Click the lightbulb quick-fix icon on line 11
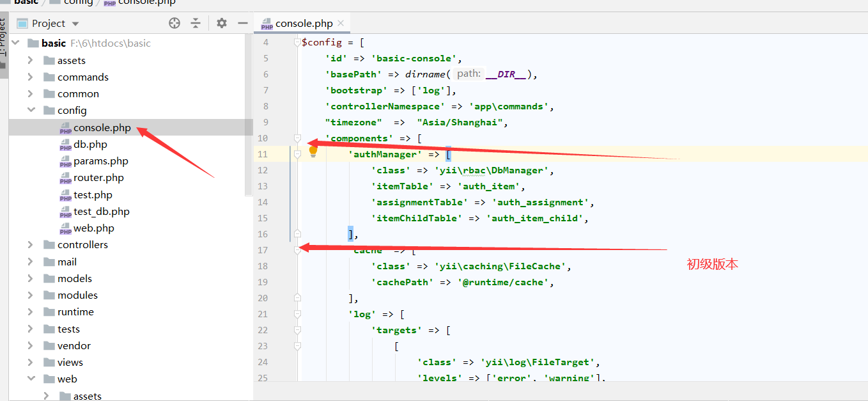This screenshot has width=868, height=401. (x=313, y=151)
